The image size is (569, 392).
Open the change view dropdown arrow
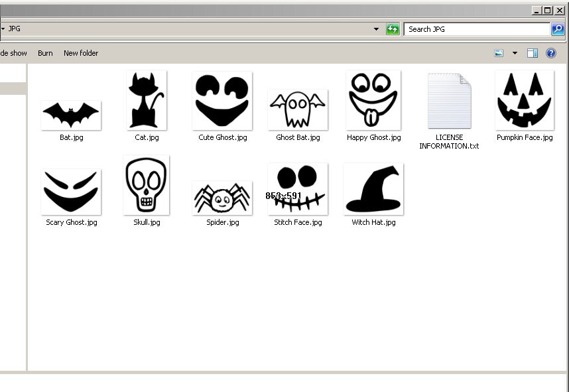(x=514, y=53)
